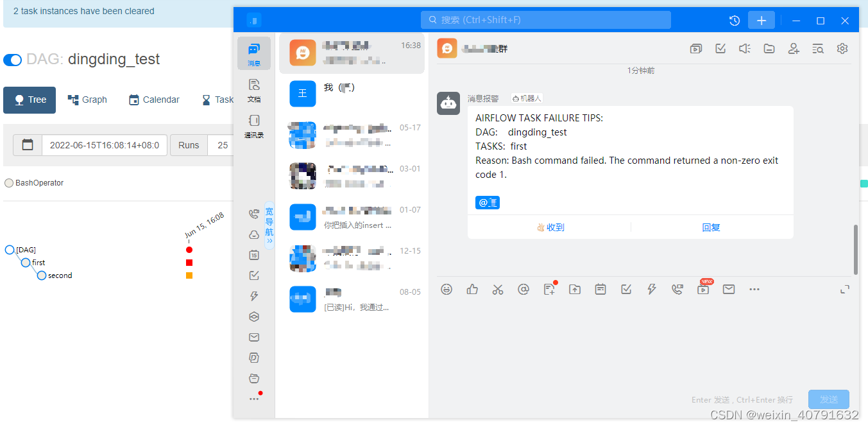Open the 通讯录 contacts sidebar tab
Screen dimensions: 868x427
[x=254, y=125]
